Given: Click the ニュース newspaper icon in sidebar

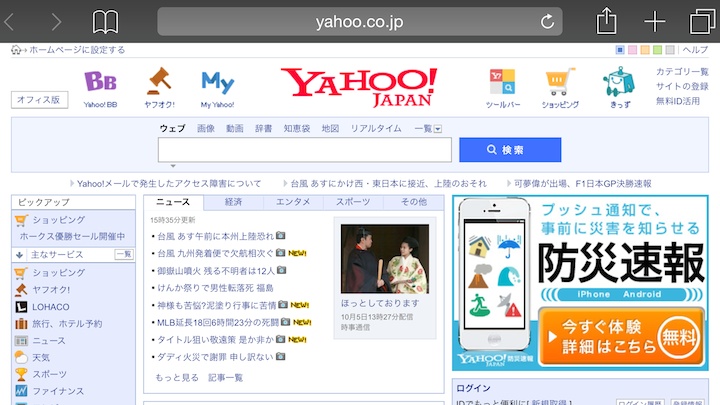Looking at the screenshot, I should [21, 341].
